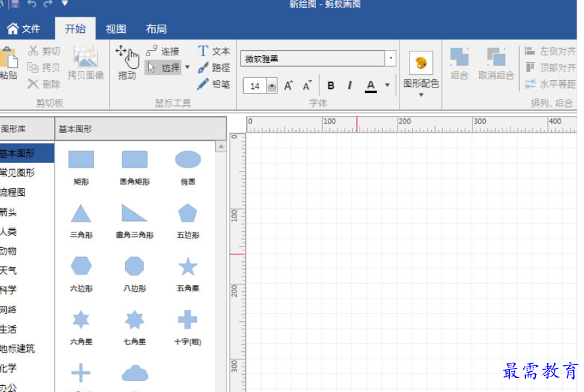Click the Paste icon
This screenshot has width=584, height=392.
pos(8,57)
